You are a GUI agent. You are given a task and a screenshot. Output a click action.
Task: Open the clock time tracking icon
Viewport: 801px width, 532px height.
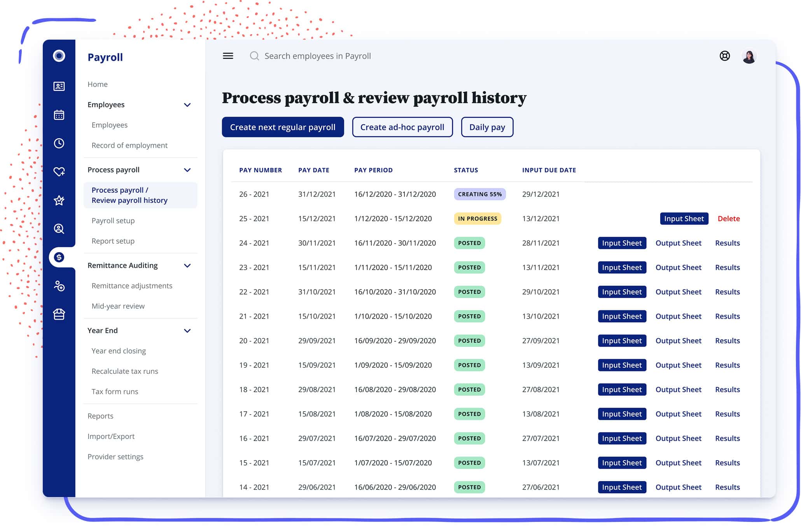point(59,143)
